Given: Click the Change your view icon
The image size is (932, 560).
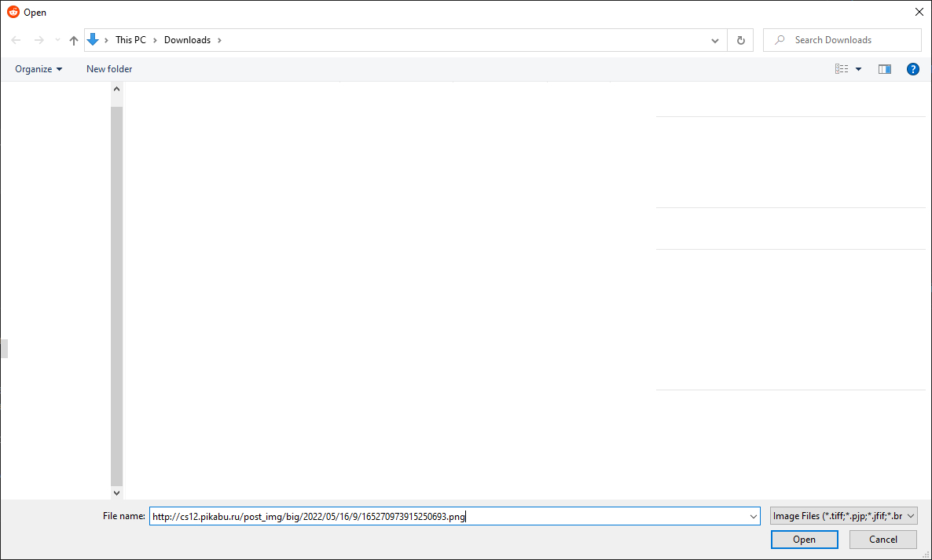Looking at the screenshot, I should point(842,69).
